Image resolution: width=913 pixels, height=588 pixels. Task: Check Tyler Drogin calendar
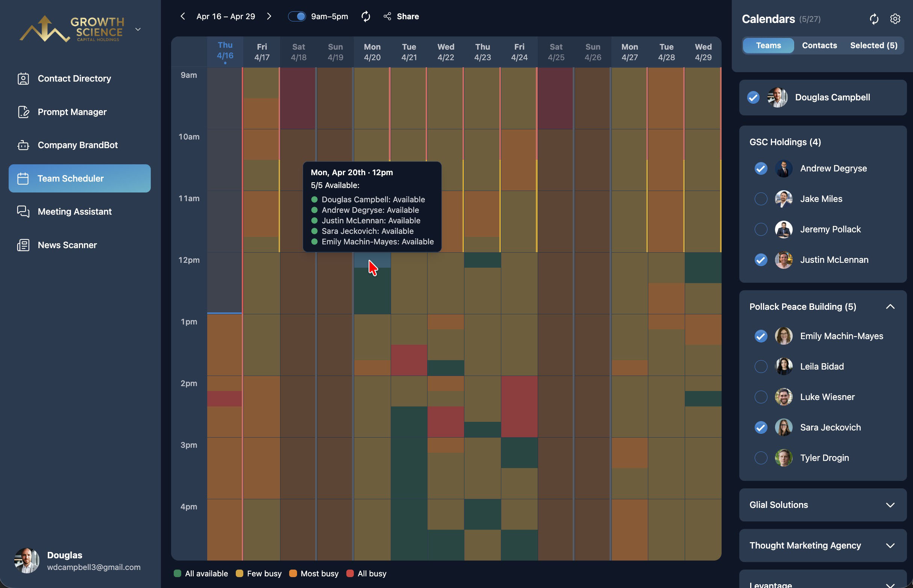click(761, 458)
